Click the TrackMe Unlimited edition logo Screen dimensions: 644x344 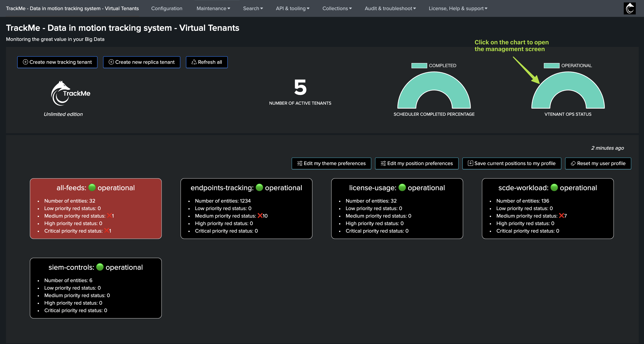coord(70,93)
